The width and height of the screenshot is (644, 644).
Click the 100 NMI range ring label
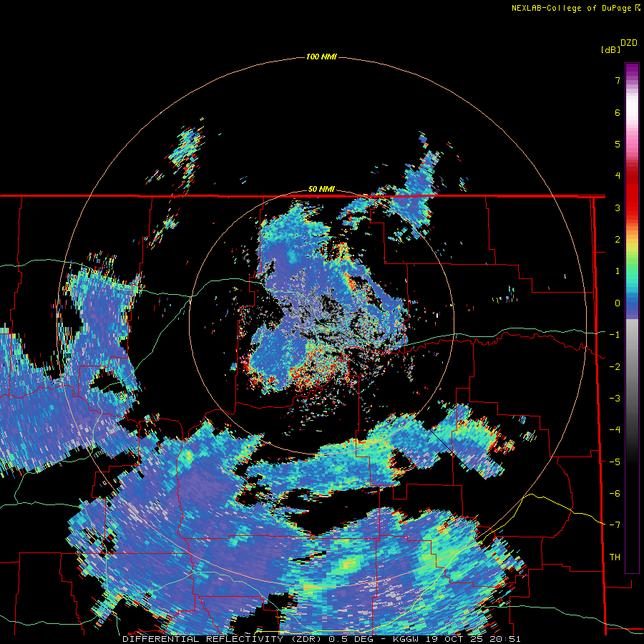coord(321,57)
